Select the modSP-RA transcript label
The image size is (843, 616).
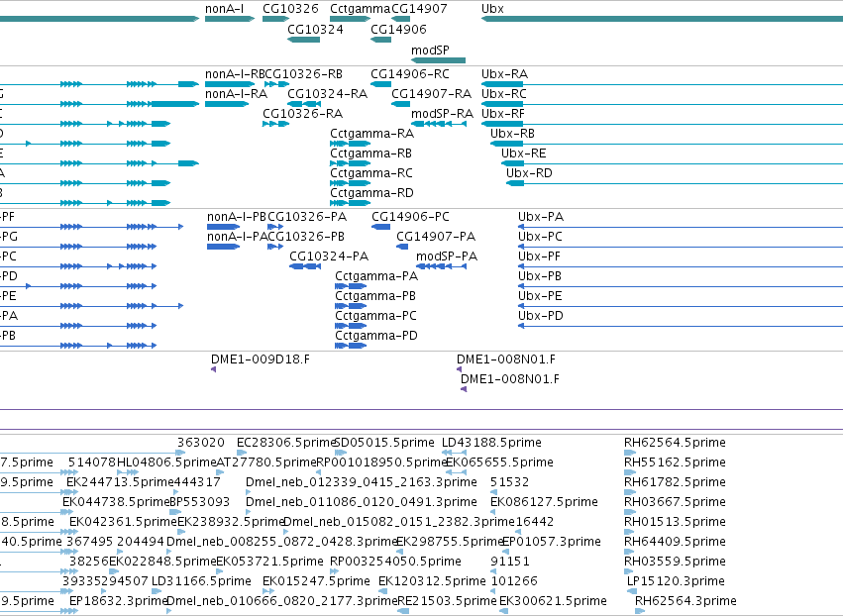(x=442, y=114)
